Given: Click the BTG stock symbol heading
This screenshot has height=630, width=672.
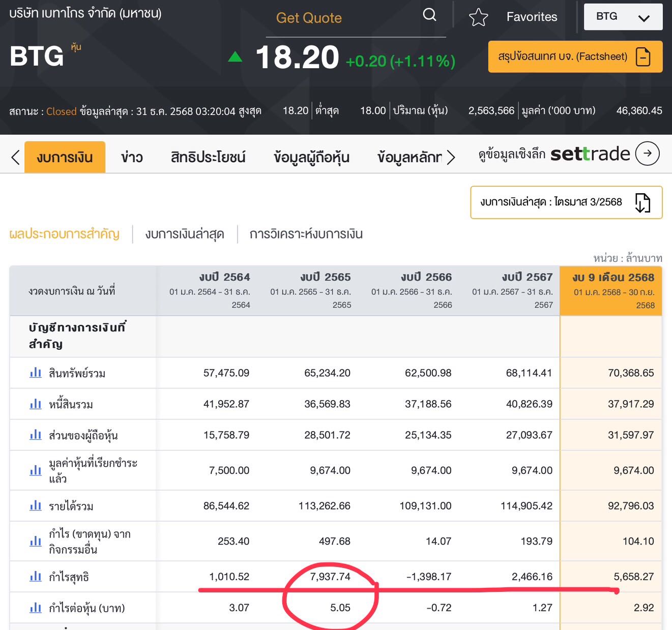Looking at the screenshot, I should [37, 56].
